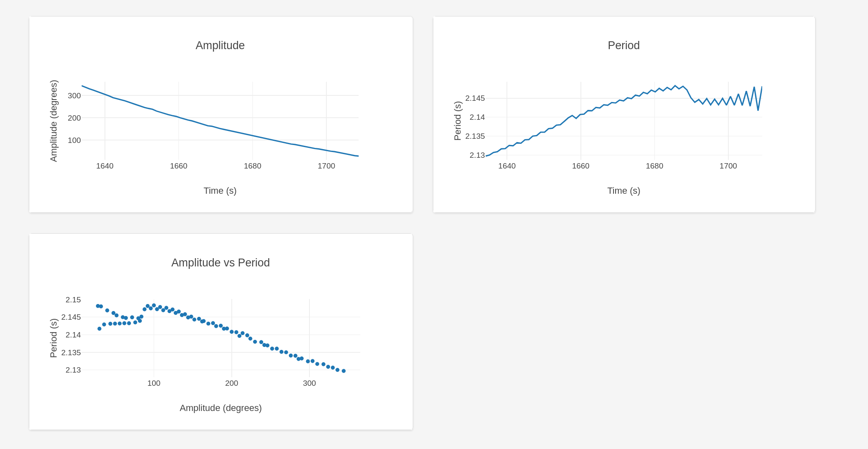Select the vertical Amplitude (degrees) y-axis label
This screenshot has width=868, height=449.
click(54, 121)
